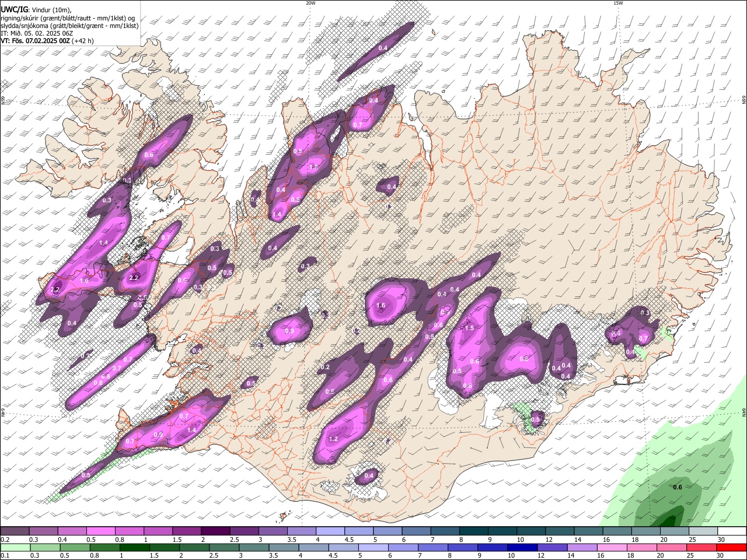Pick the dark teal snow swatch between 8 and 9

pyautogui.click(x=474, y=531)
